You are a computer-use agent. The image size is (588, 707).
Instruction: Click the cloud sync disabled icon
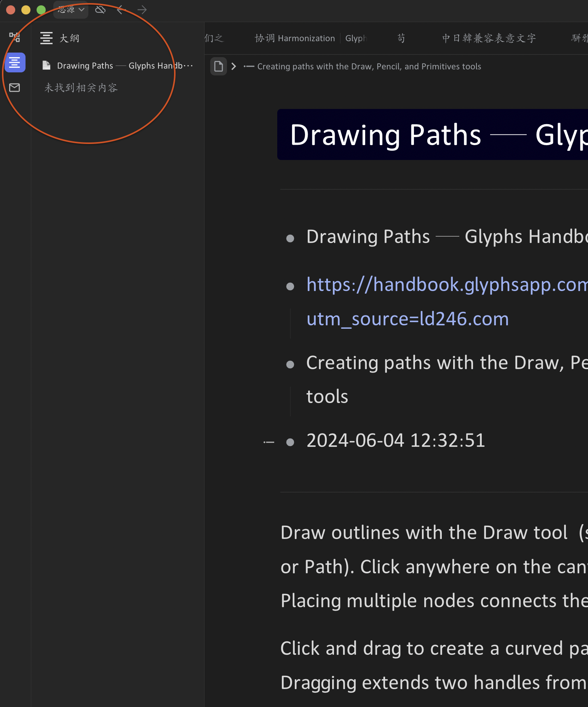tap(101, 10)
